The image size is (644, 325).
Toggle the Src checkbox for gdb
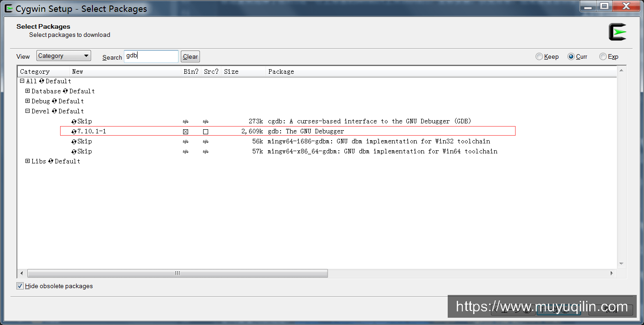[205, 132]
